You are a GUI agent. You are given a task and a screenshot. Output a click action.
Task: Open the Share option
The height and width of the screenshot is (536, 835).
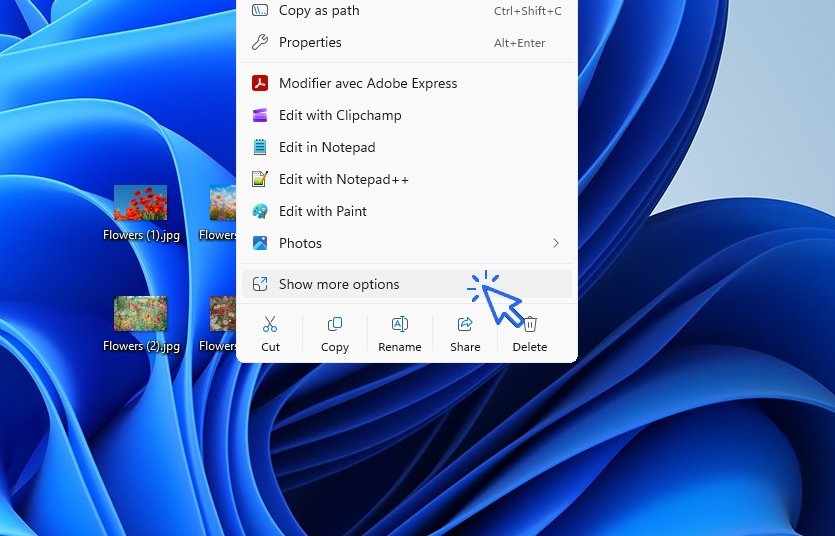(x=465, y=333)
